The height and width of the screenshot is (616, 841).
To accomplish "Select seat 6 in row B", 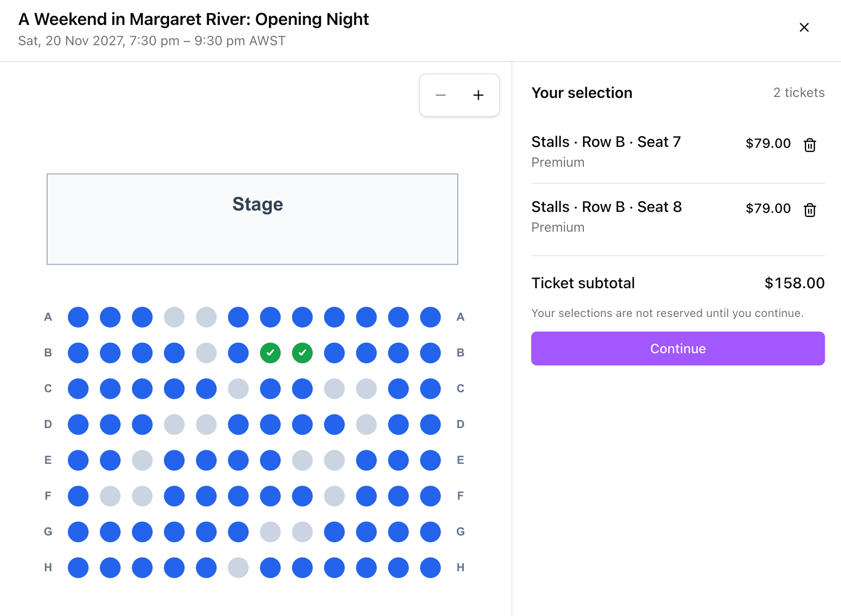I will [238, 353].
